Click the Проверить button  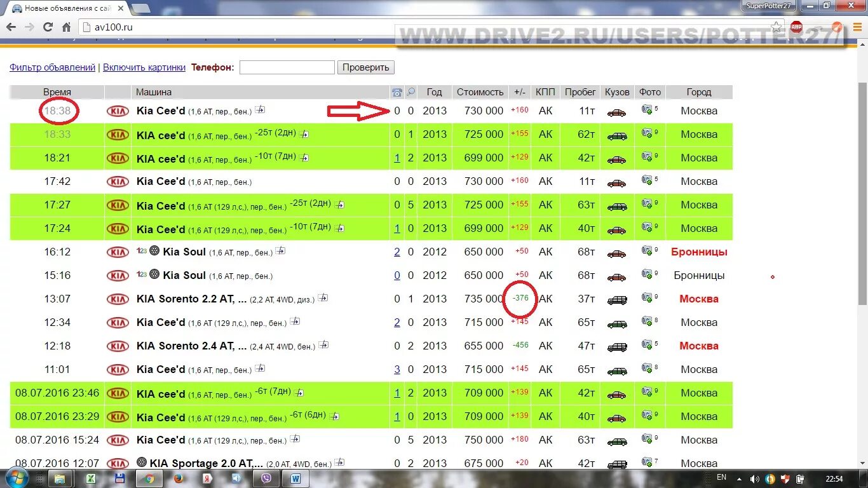click(x=366, y=67)
